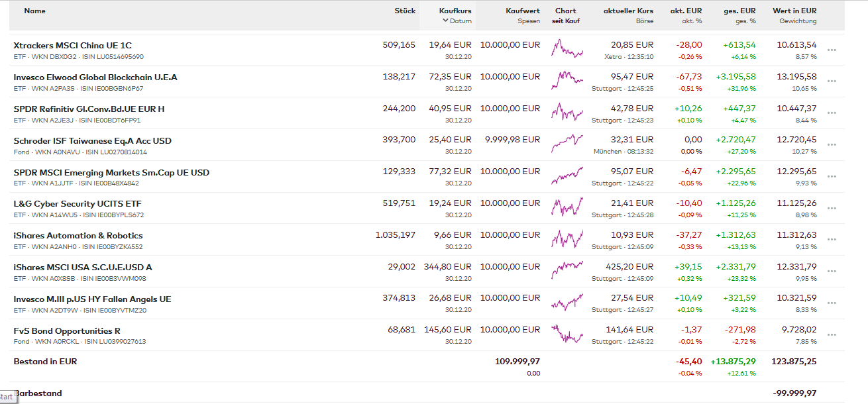Open the SPDR MSCI Emerging Markets Sm.Cap link
The image size is (868, 404).
[x=111, y=172]
